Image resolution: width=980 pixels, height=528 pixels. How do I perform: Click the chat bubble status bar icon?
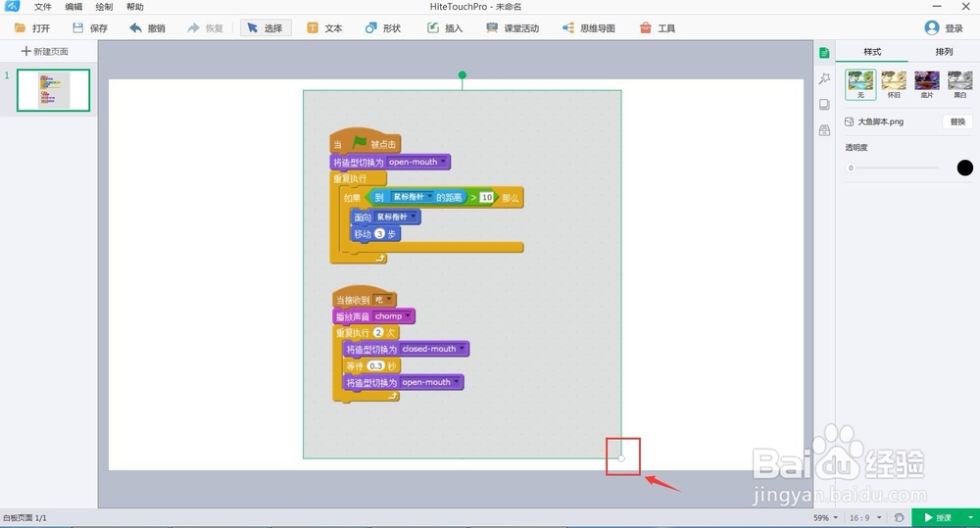(x=899, y=518)
